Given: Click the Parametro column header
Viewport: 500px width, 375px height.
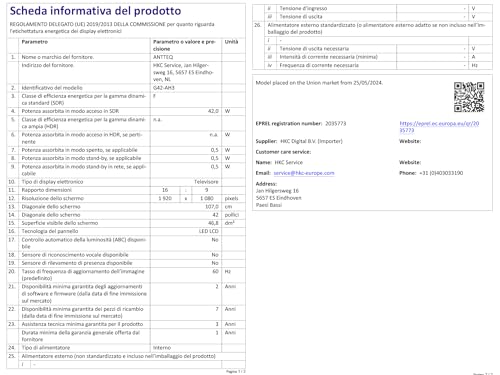Looking at the screenshot, I should 35,42.
